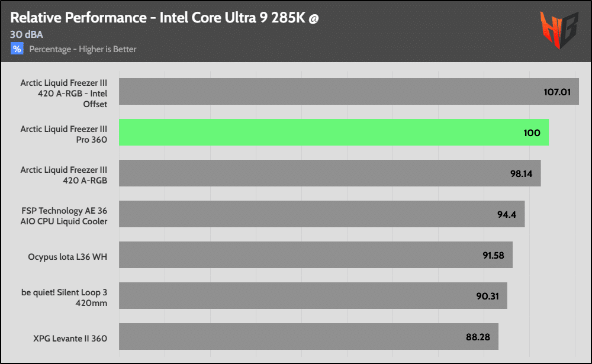Click the @ symbol after 285K
The height and width of the screenshot is (364, 592).
[x=314, y=18]
